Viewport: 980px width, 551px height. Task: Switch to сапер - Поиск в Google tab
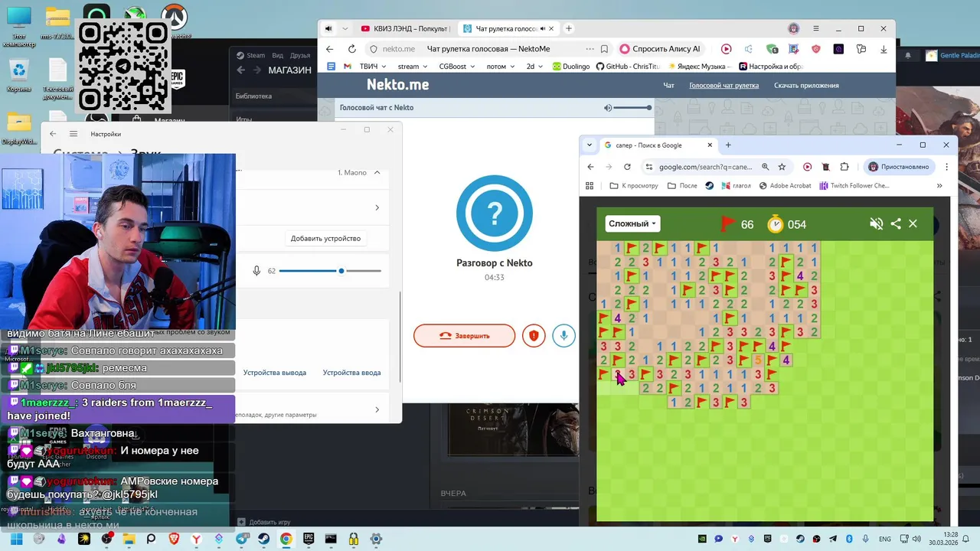658,145
